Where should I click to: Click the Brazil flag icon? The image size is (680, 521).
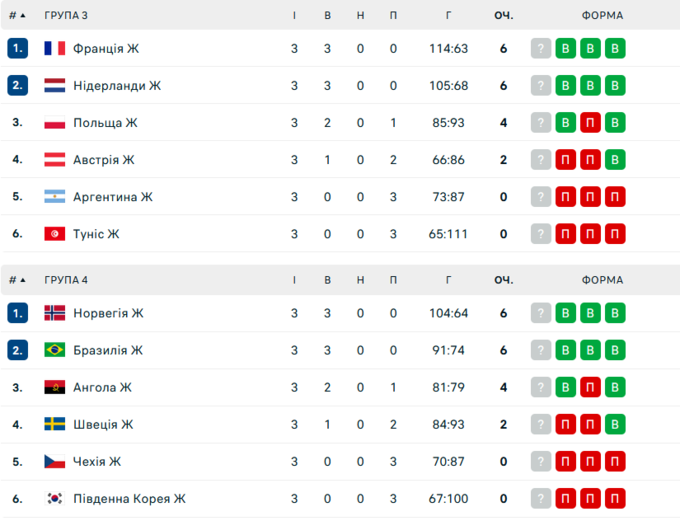[55, 350]
